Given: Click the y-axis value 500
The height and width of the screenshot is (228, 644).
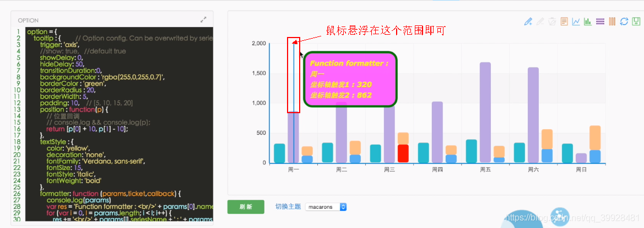Looking at the screenshot, I should point(262,133).
